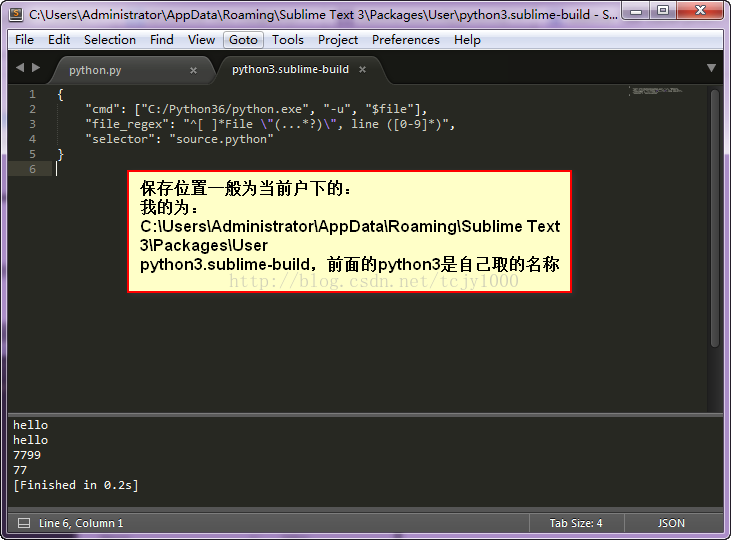Click the editor vertical scrollbar
Image resolution: width=731 pixels, height=540 pixels.
(715, 218)
